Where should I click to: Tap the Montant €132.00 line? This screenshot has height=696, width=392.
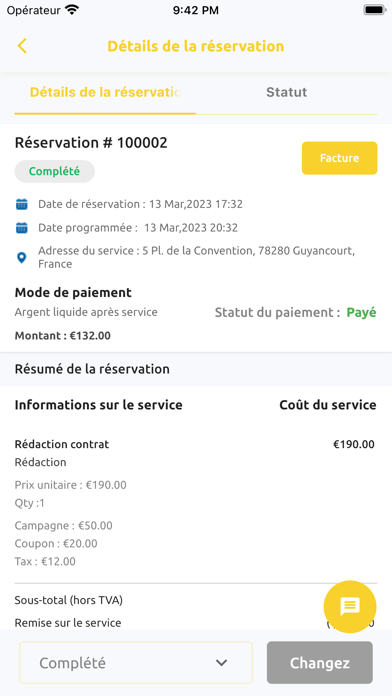(63, 336)
